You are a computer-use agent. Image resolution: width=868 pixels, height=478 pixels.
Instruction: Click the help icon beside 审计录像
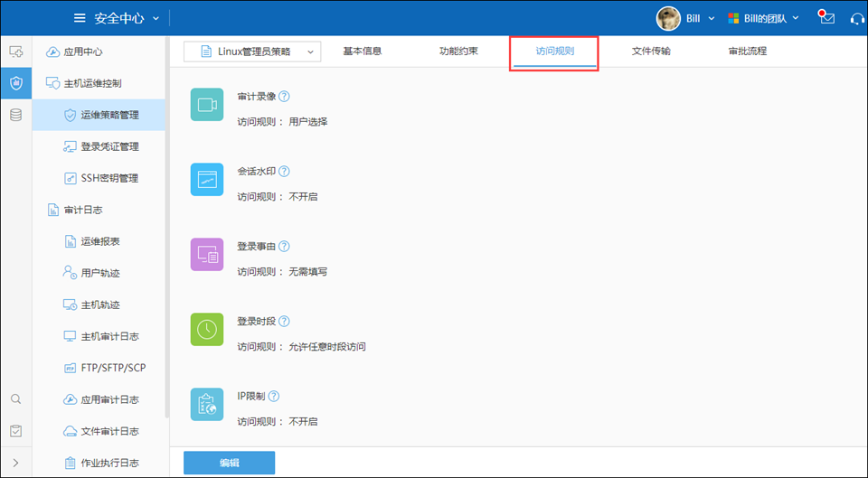click(284, 97)
